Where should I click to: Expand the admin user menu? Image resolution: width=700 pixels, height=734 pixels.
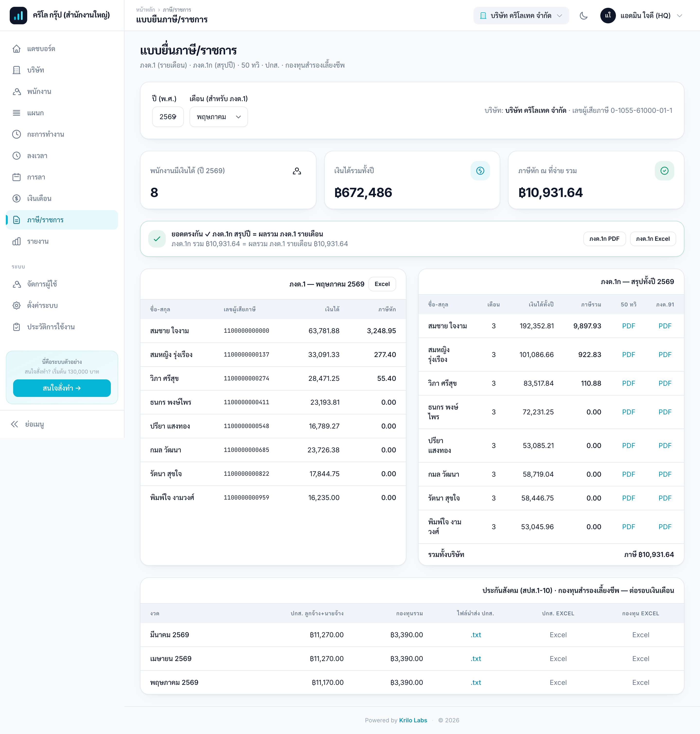641,16
